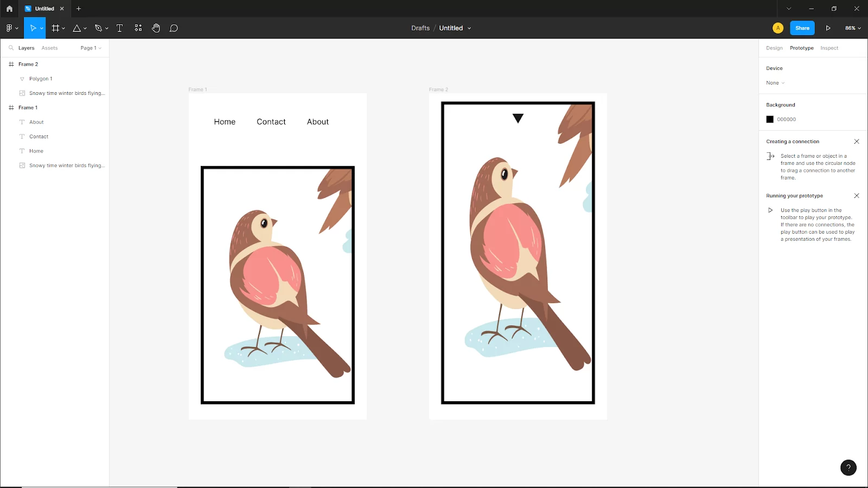
Task: Edit the 000000 background hex value
Action: pos(786,119)
